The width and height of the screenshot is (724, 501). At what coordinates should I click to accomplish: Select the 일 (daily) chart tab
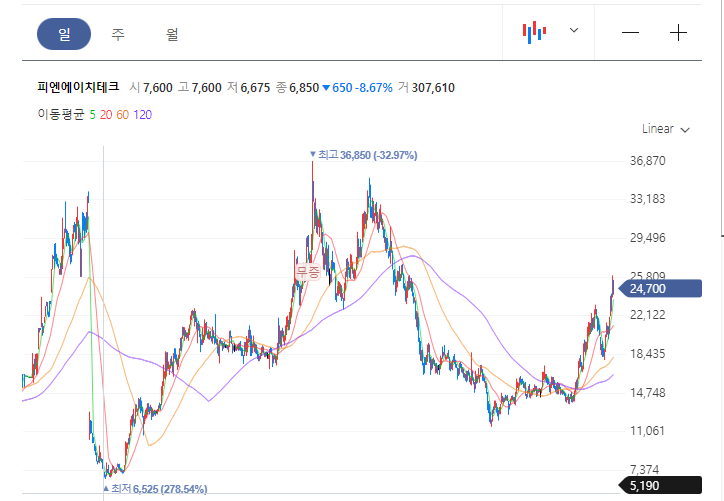[x=64, y=34]
